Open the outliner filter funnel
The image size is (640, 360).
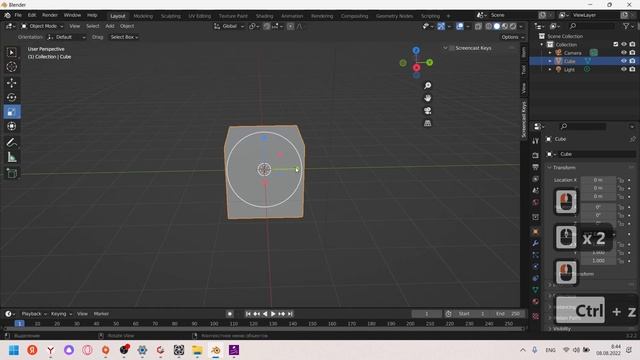coord(626,26)
